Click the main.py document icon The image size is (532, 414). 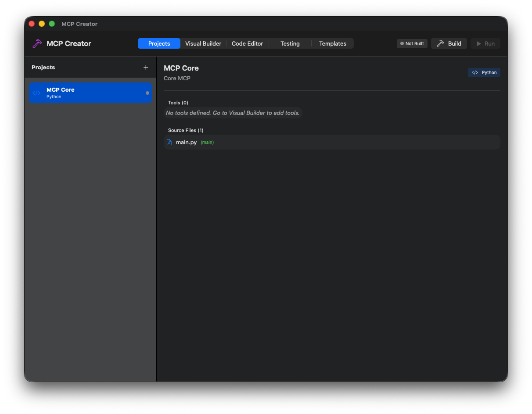[169, 142]
